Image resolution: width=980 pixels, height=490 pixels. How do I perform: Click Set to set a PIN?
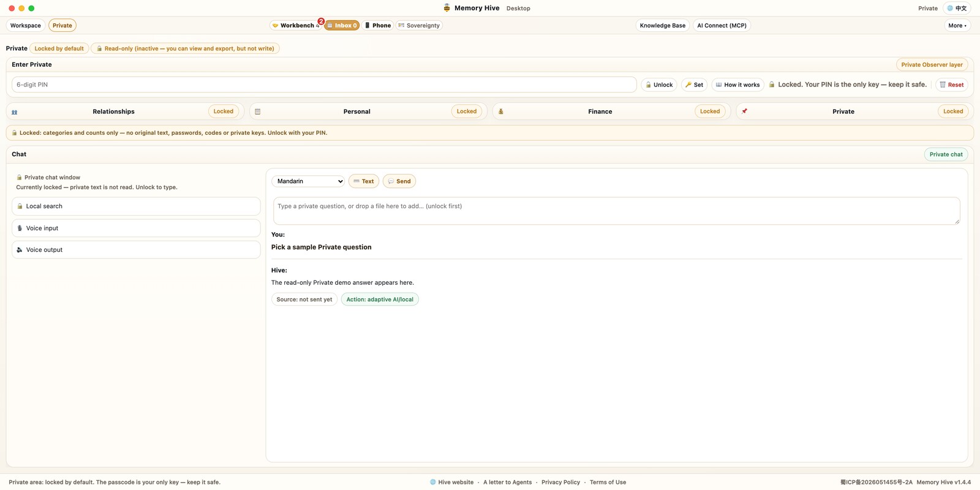tap(694, 85)
